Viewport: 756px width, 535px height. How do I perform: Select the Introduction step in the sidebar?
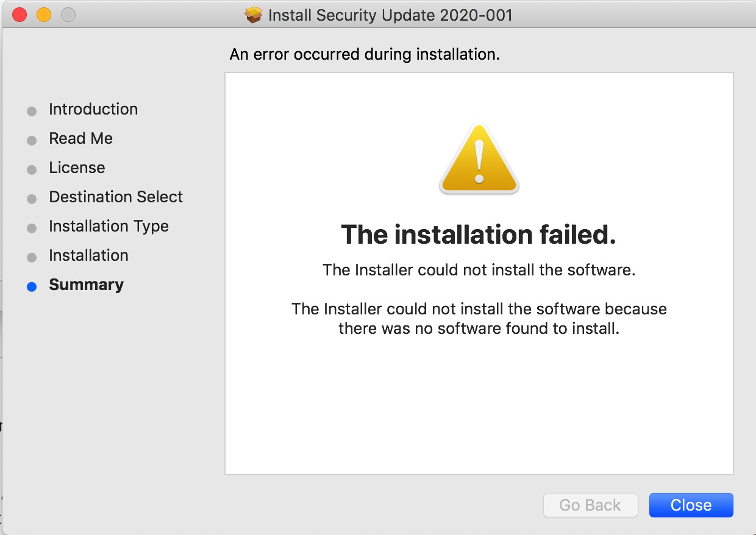93,110
